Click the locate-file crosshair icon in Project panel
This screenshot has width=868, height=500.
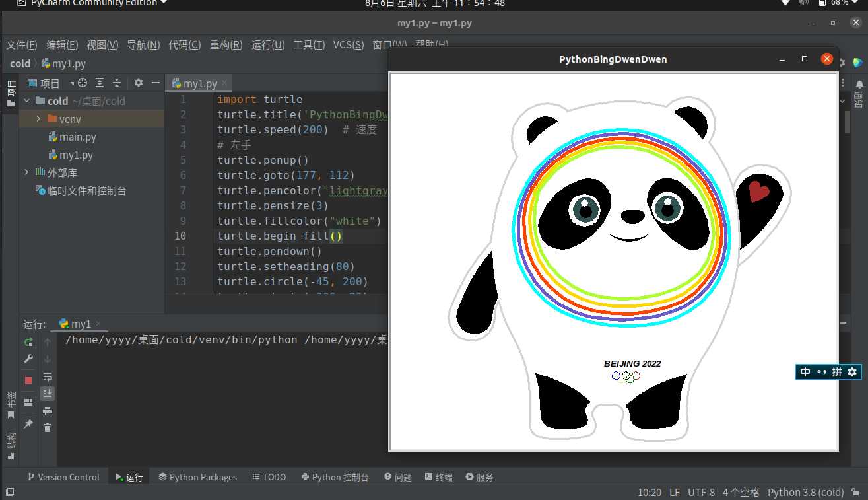coord(83,83)
